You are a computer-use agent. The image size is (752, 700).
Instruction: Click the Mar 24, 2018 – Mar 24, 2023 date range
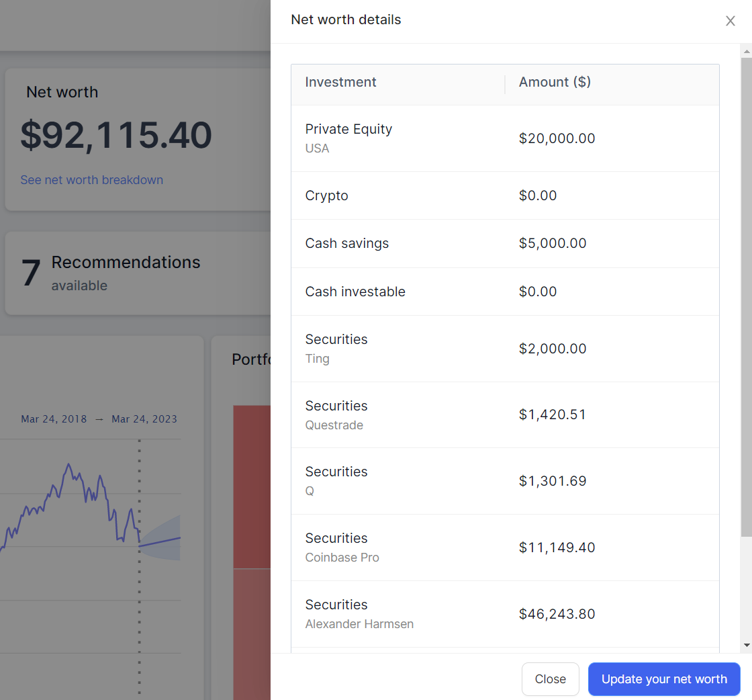(99, 419)
